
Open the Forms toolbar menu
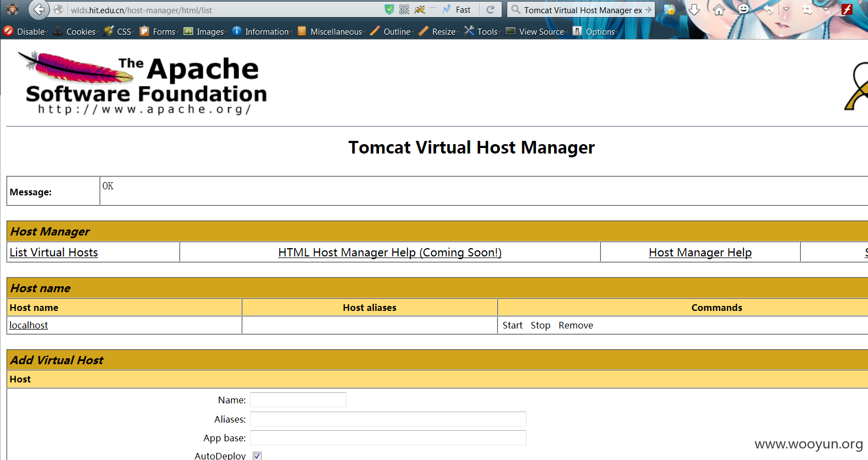click(159, 31)
